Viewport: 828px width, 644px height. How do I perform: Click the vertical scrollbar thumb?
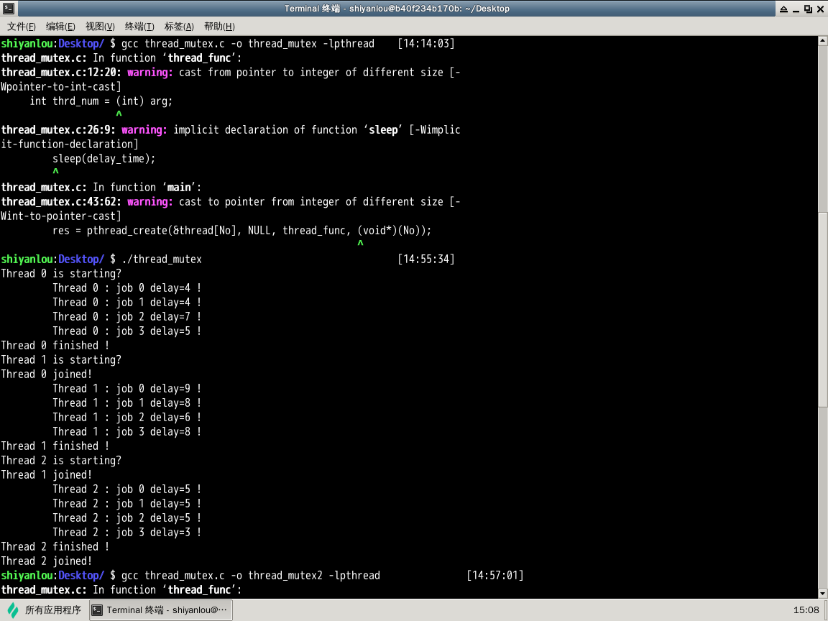coord(823,309)
